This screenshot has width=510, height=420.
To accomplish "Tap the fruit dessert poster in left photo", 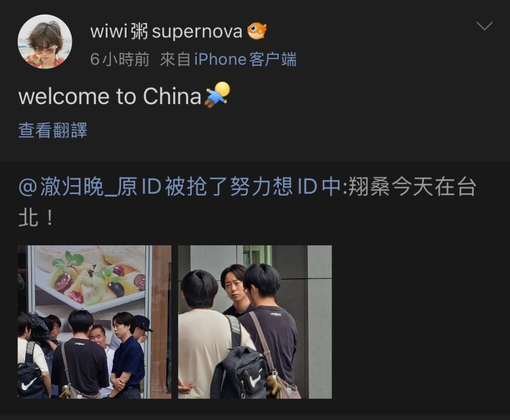I will [x=90, y=279].
